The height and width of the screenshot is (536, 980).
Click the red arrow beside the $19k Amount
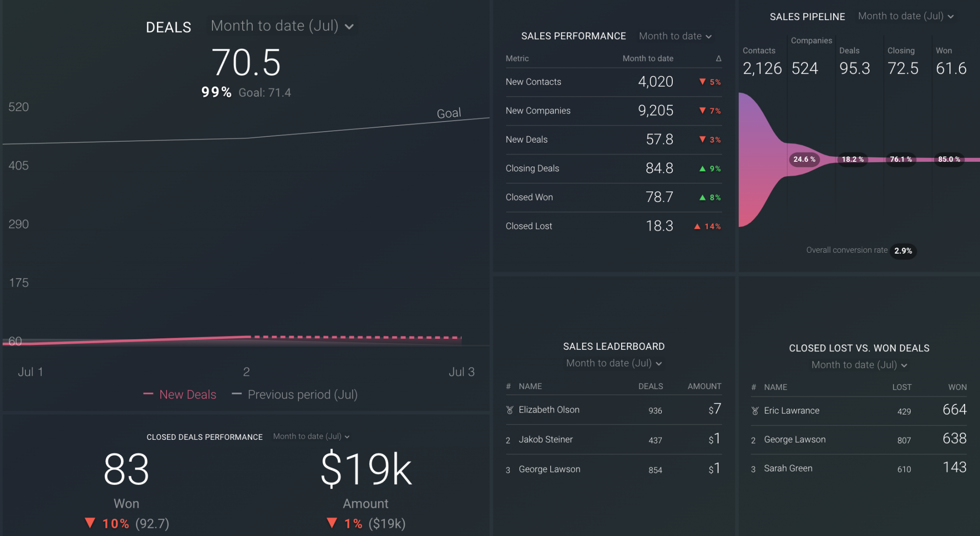(x=333, y=523)
